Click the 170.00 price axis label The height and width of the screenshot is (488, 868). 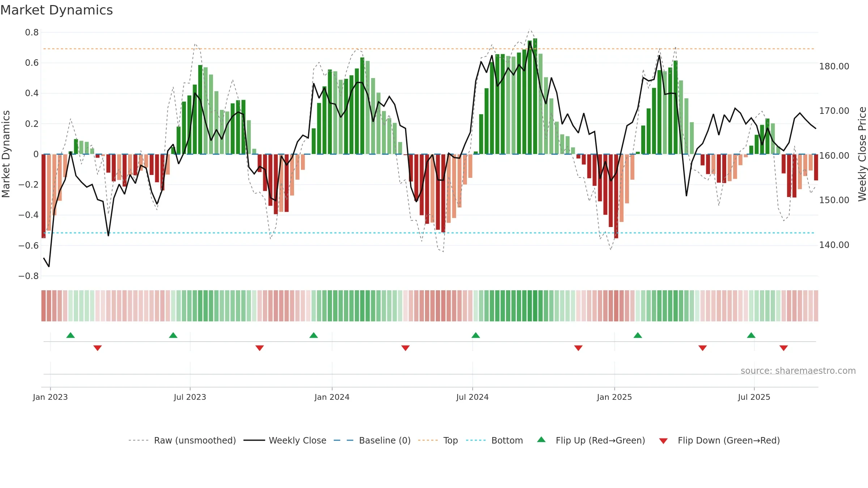pos(834,111)
